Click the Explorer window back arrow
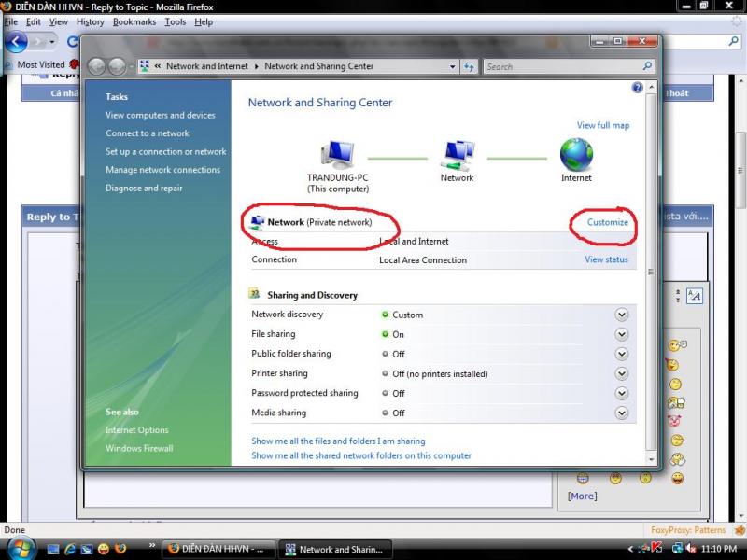 (x=97, y=67)
